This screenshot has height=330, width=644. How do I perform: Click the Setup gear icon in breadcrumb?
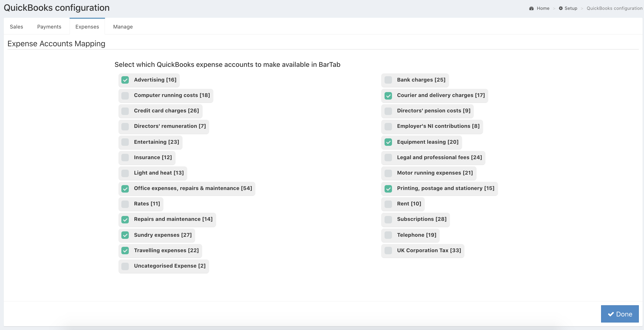(561, 8)
